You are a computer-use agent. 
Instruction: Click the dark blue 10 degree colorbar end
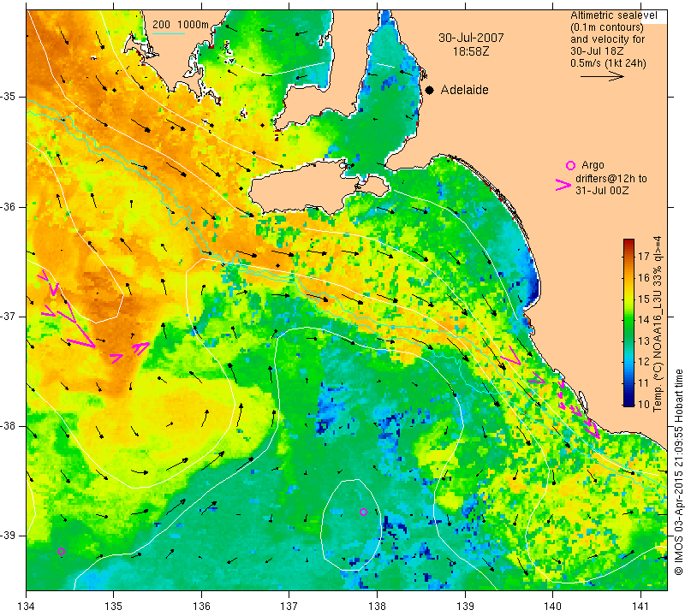(x=628, y=400)
